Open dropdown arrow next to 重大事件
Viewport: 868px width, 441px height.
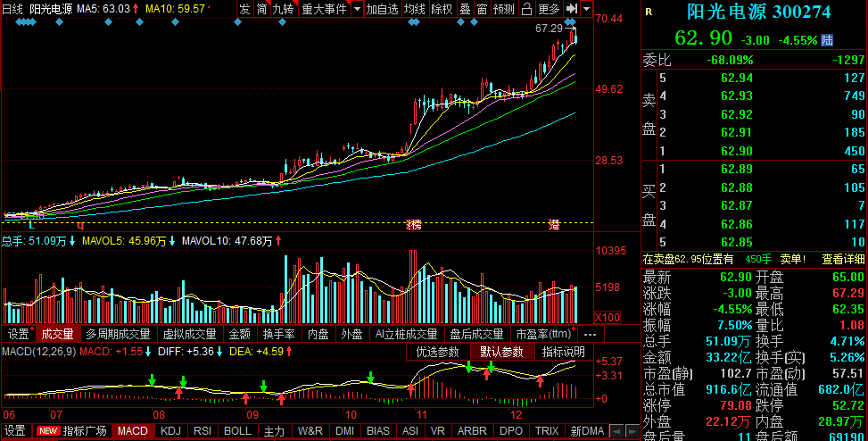357,9
